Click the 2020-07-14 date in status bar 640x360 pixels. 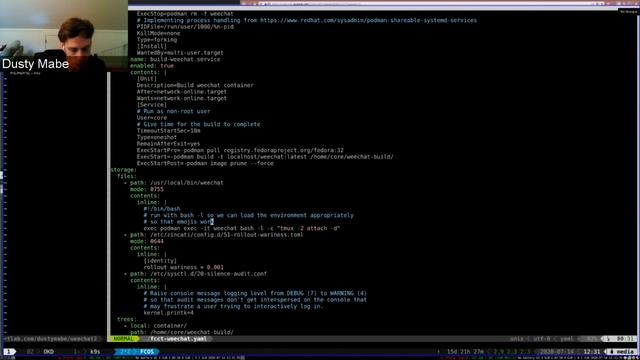coord(558,351)
